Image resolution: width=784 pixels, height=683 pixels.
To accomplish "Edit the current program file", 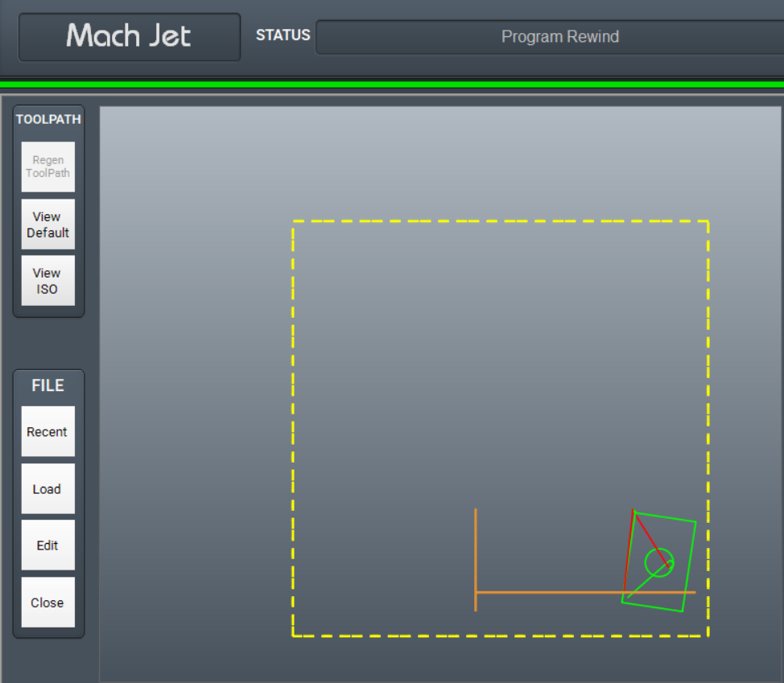I will pos(48,545).
